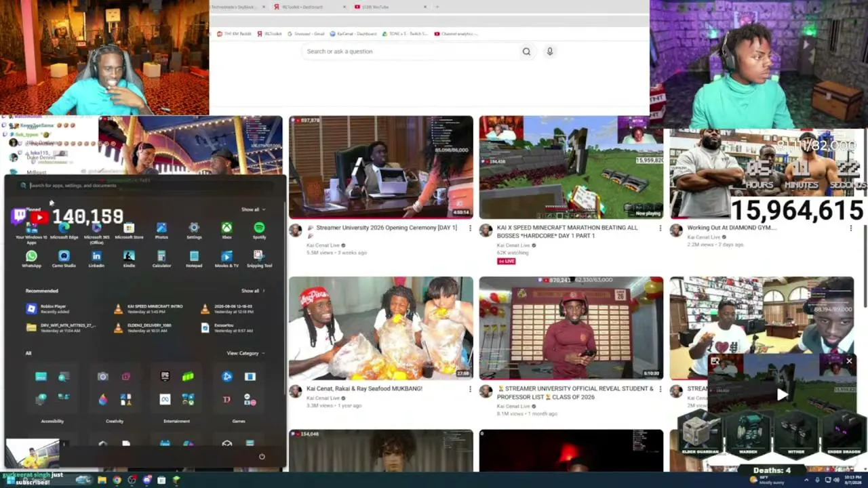Close the RLToolkit Dashboard tab
Screen dimensions: 868x488
pyautogui.click(x=344, y=7)
